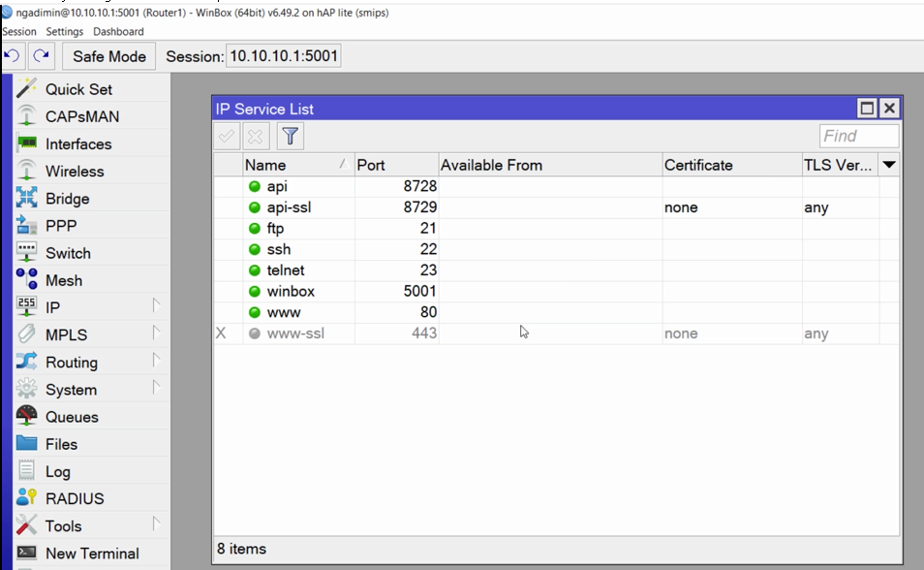Viewport: 924px width, 570px height.
Task: Select the telnet service row
Action: pyautogui.click(x=556, y=270)
